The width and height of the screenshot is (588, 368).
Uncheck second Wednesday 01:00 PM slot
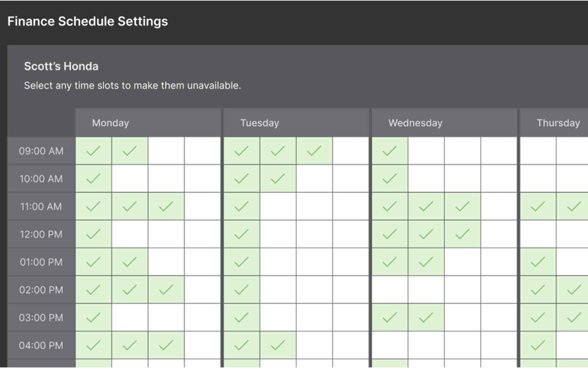tap(426, 262)
